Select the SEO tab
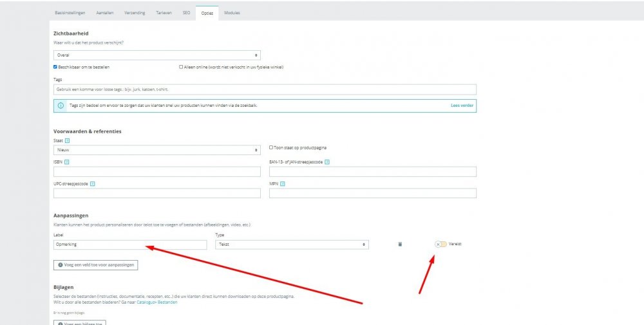 [187, 13]
